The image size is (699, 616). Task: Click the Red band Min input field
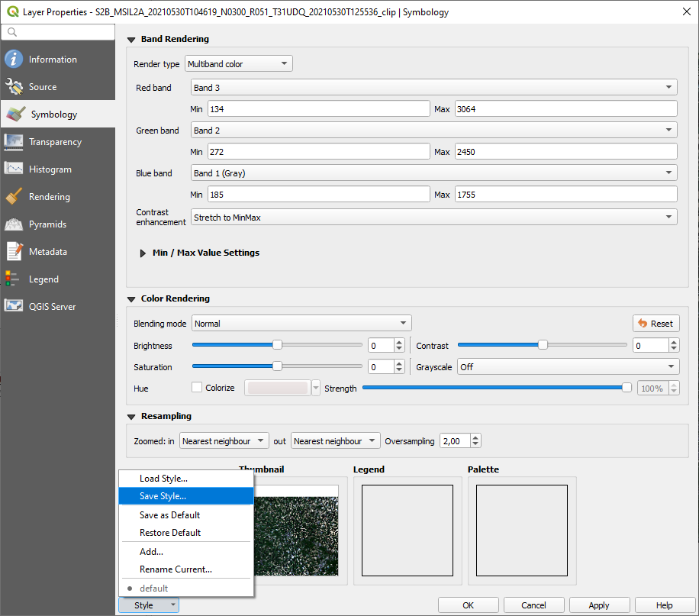318,109
